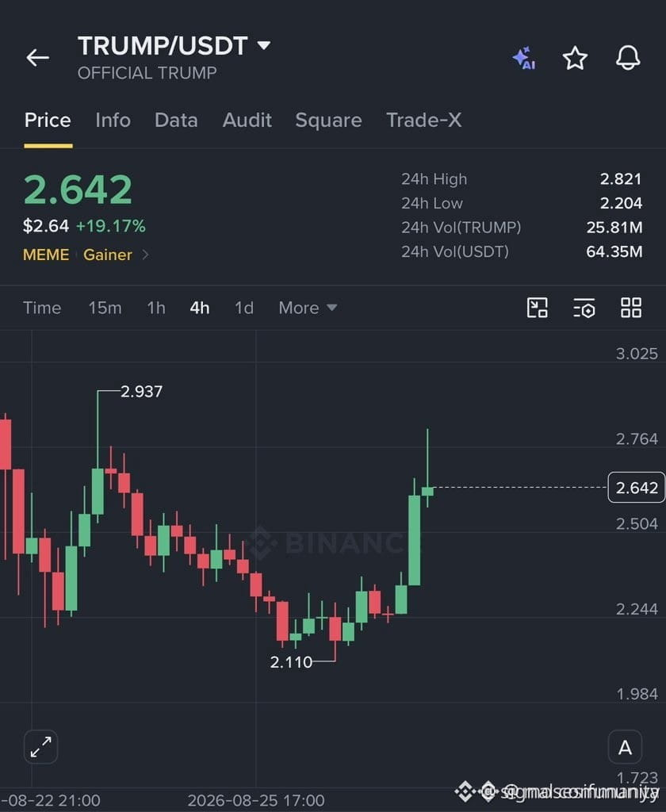Open the Audit tab
The height and width of the screenshot is (812, 666).
247,121
